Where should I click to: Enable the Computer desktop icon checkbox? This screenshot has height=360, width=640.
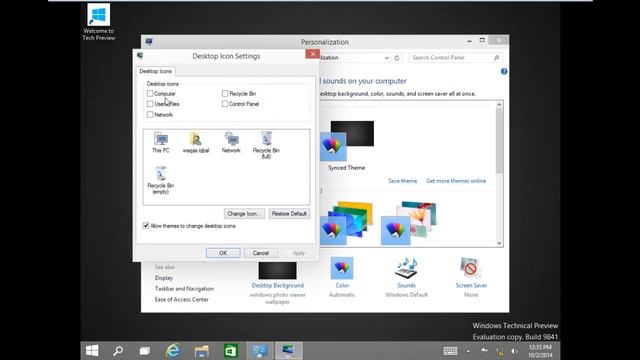pos(150,93)
